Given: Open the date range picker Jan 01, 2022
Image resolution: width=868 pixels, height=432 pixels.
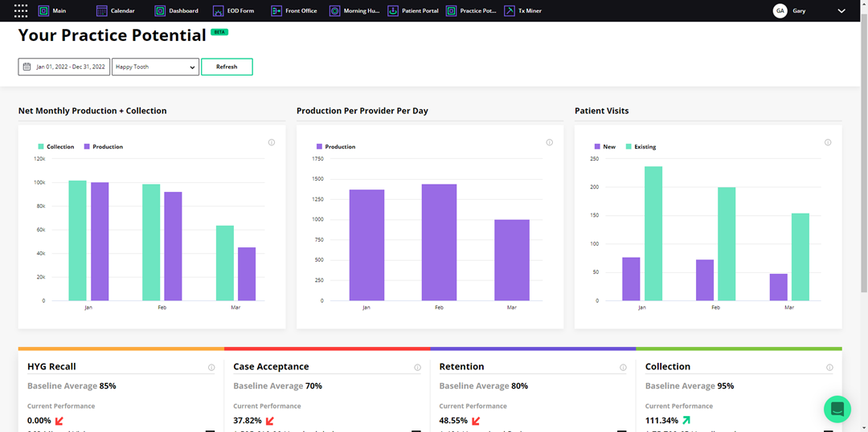Looking at the screenshot, I should [64, 67].
